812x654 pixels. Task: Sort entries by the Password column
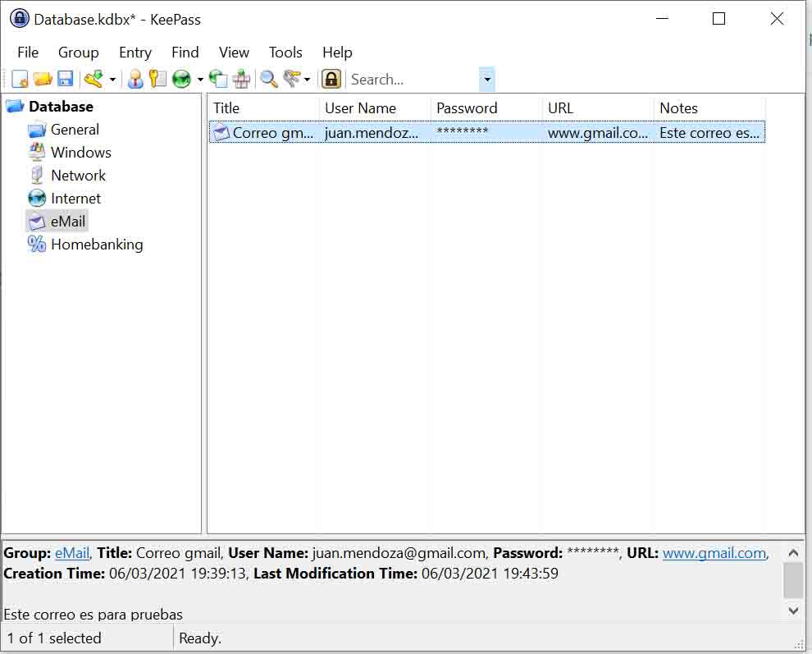point(487,107)
